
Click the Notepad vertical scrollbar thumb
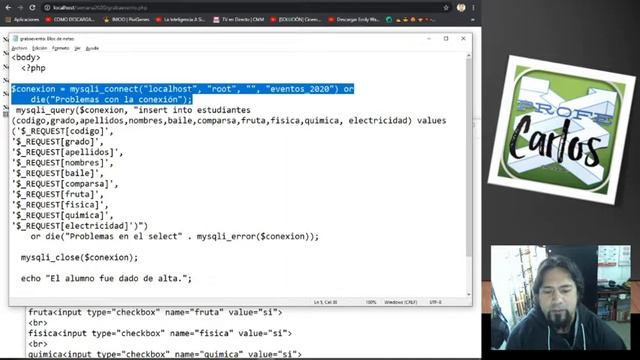click(x=469, y=157)
